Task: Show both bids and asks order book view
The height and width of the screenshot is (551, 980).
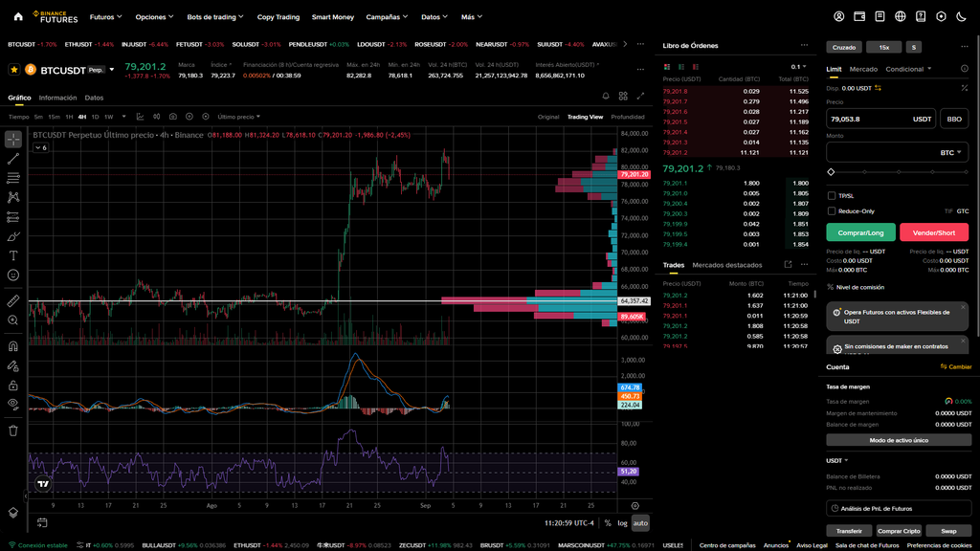Action: click(x=667, y=67)
